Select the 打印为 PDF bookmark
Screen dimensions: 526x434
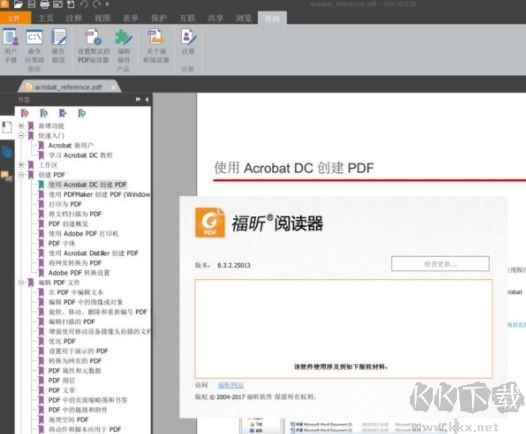(65, 204)
